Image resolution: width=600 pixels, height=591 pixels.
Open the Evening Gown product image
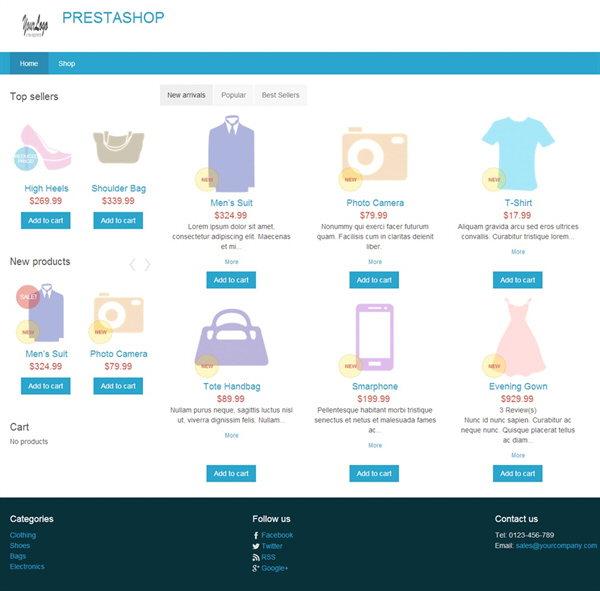pyautogui.click(x=519, y=336)
